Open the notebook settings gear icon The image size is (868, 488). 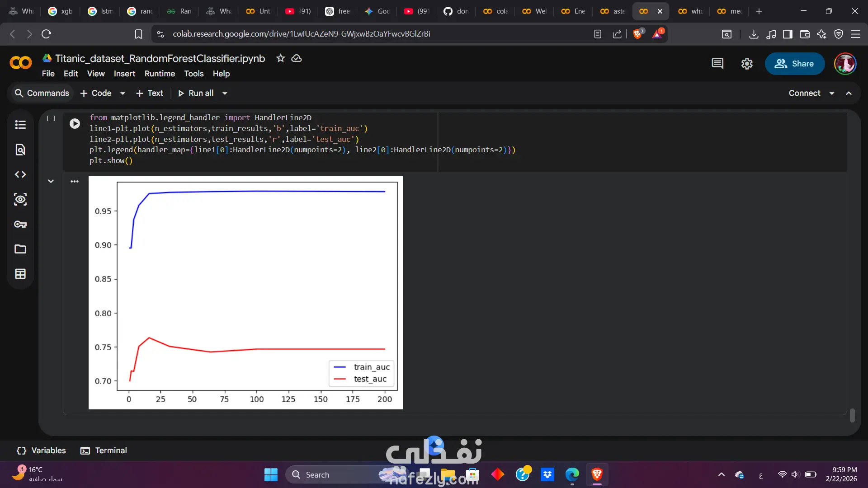tap(747, 64)
